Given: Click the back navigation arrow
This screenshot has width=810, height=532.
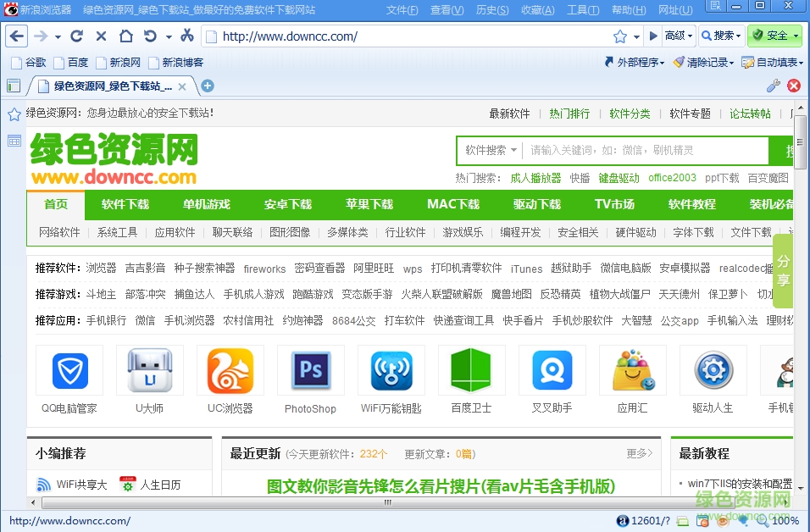Looking at the screenshot, I should [17, 36].
